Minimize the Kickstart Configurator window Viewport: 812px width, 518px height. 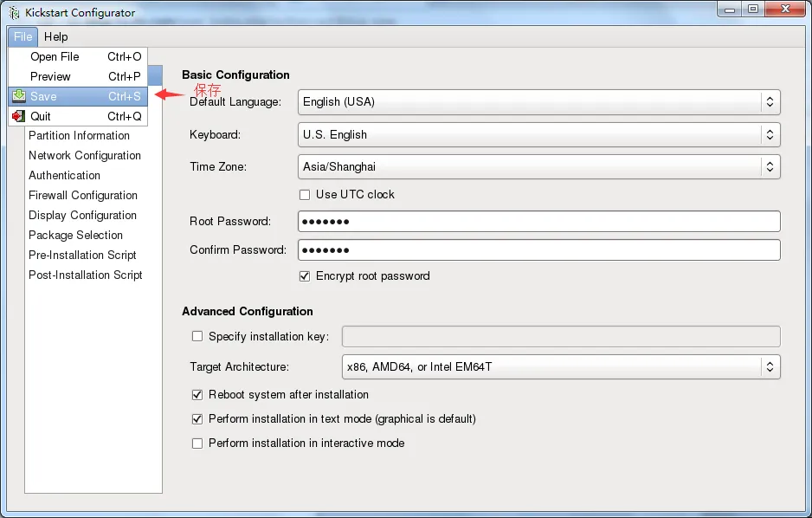(x=730, y=10)
